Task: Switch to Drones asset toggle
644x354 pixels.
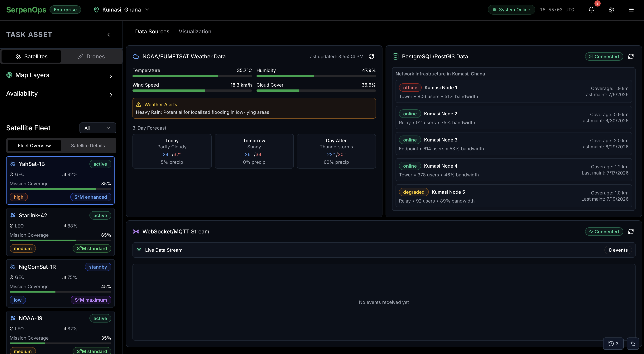Action: coord(91,56)
